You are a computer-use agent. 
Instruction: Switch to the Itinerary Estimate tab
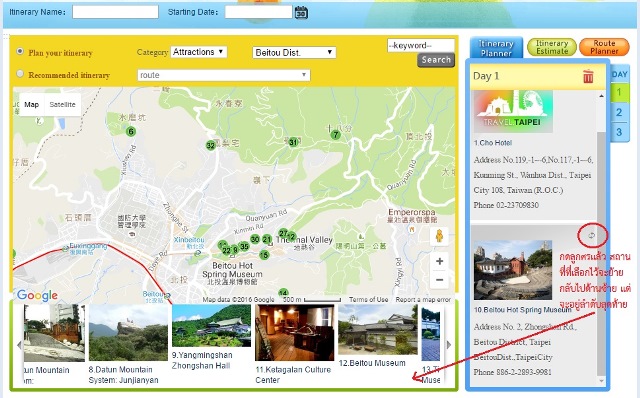(552, 47)
